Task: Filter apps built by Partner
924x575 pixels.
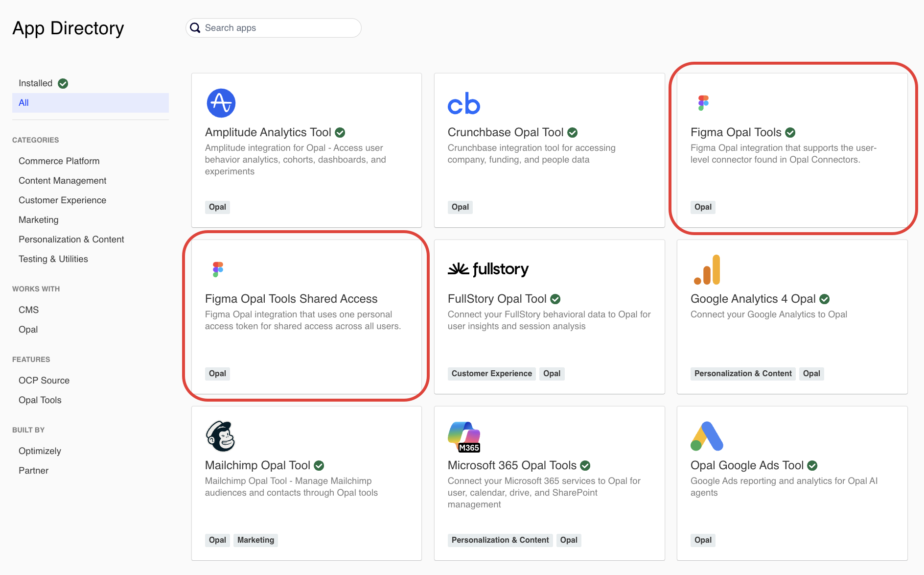Action: pos(34,471)
